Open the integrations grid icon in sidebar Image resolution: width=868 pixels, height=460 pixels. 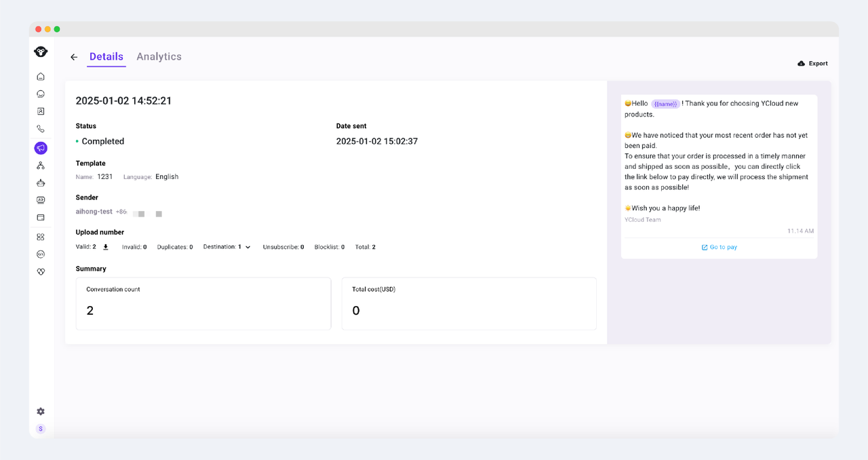[x=41, y=237]
